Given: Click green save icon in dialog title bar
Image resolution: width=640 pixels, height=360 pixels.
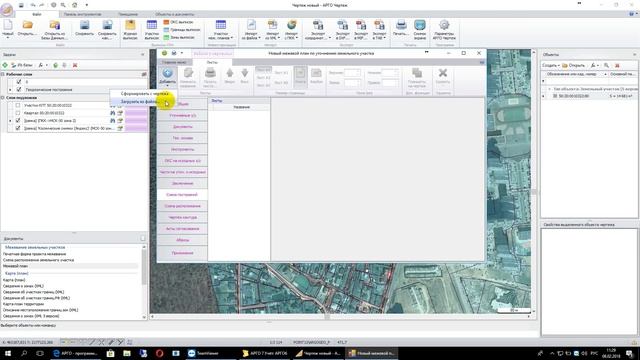Looking at the screenshot, I should tap(164, 53).
